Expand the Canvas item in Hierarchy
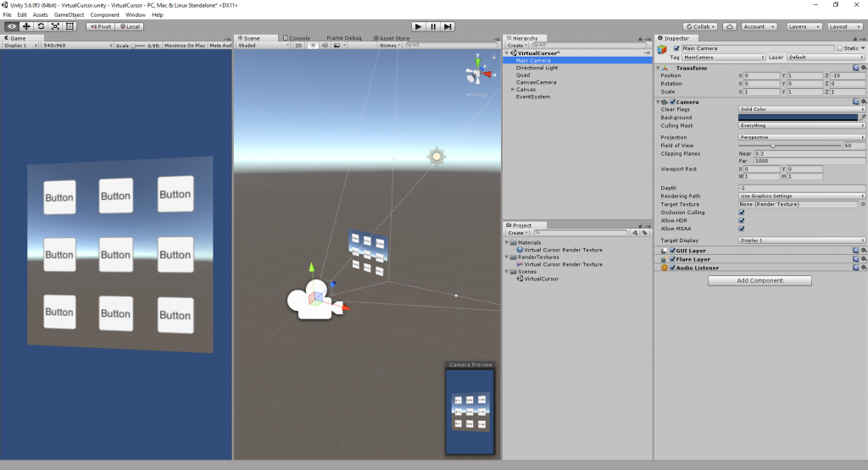This screenshot has height=470, width=868. [x=513, y=89]
